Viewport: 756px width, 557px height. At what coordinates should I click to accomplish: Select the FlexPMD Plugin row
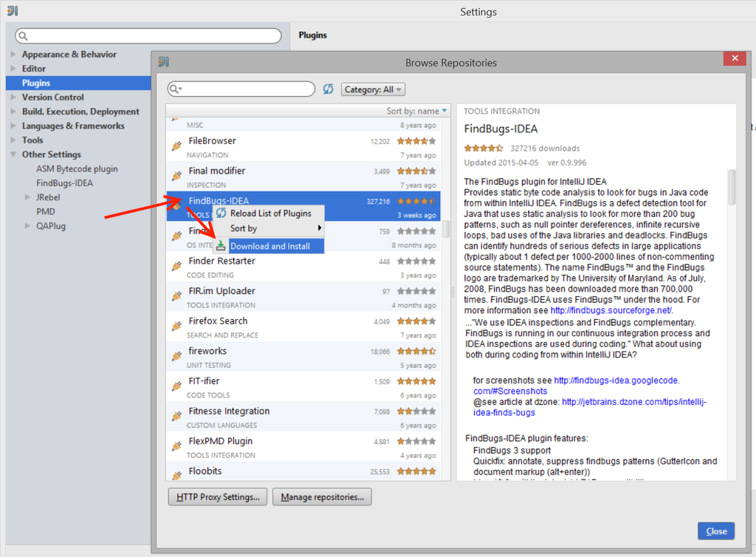[303, 447]
